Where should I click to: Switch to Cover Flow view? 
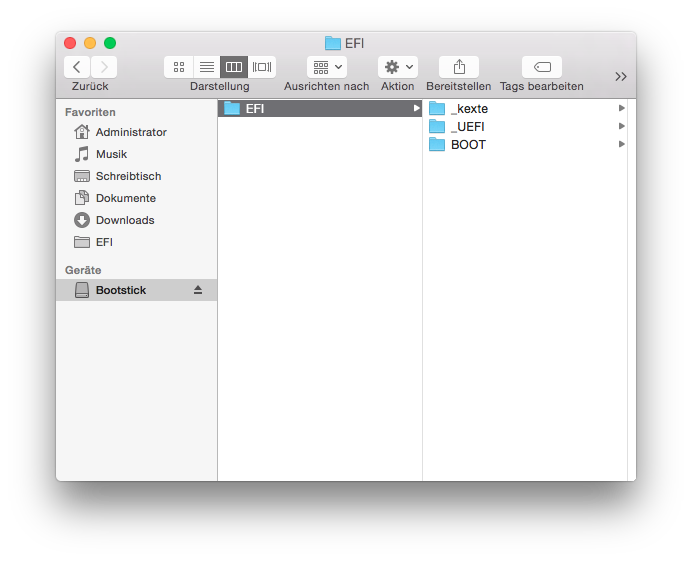(x=262, y=67)
